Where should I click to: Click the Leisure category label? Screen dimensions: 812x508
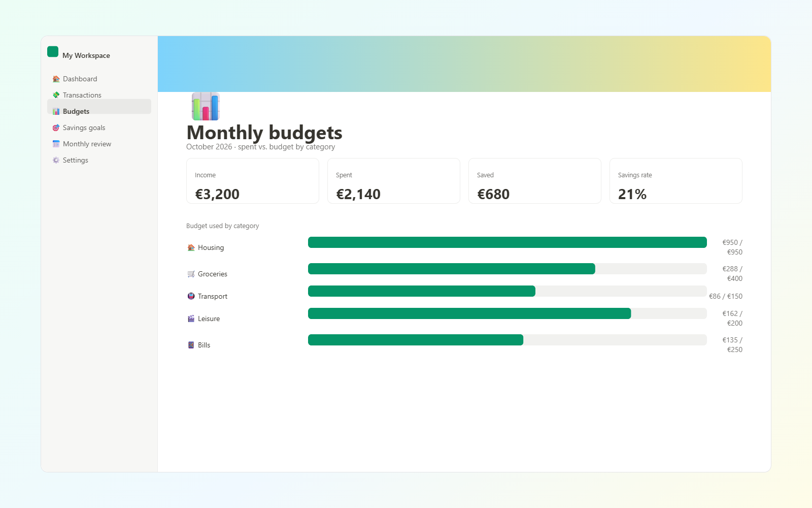click(209, 319)
